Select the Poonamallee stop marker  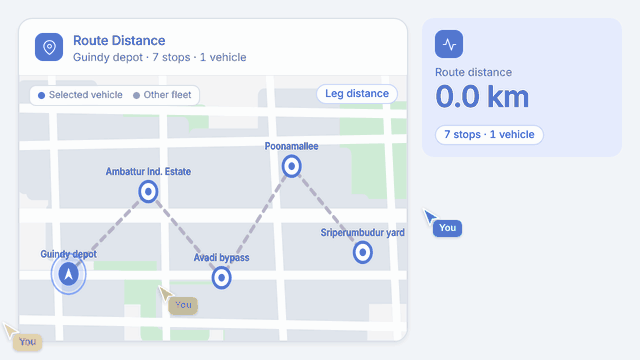coord(291,167)
